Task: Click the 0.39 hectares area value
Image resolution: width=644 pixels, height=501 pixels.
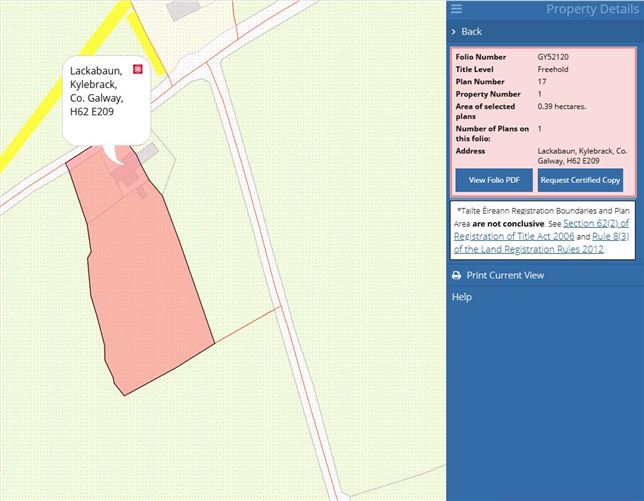Action: pyautogui.click(x=560, y=105)
